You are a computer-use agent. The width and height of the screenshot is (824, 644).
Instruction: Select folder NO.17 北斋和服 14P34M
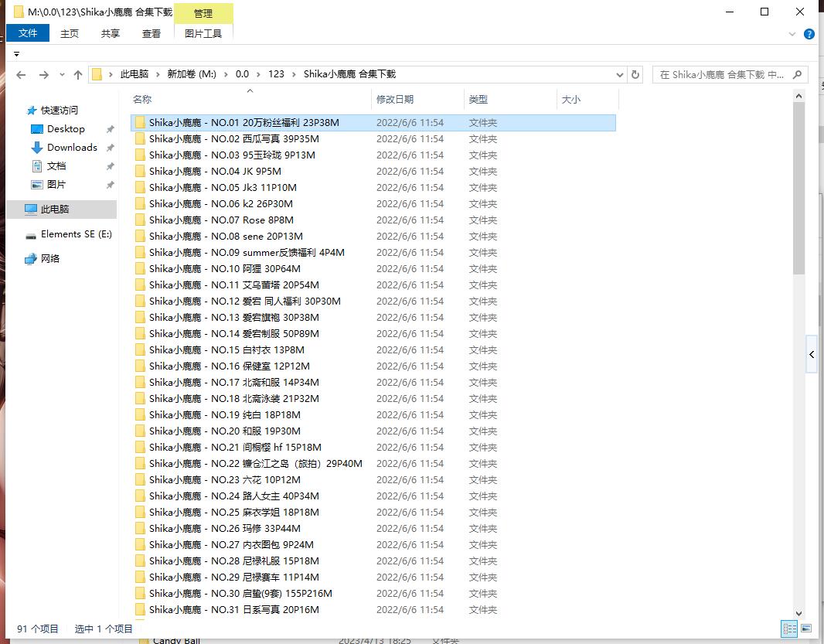click(373, 382)
